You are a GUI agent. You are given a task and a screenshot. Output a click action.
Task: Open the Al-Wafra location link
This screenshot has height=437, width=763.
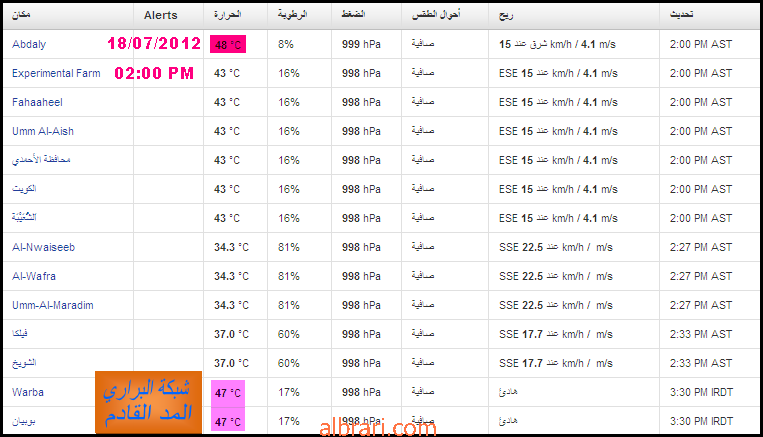click(34, 276)
